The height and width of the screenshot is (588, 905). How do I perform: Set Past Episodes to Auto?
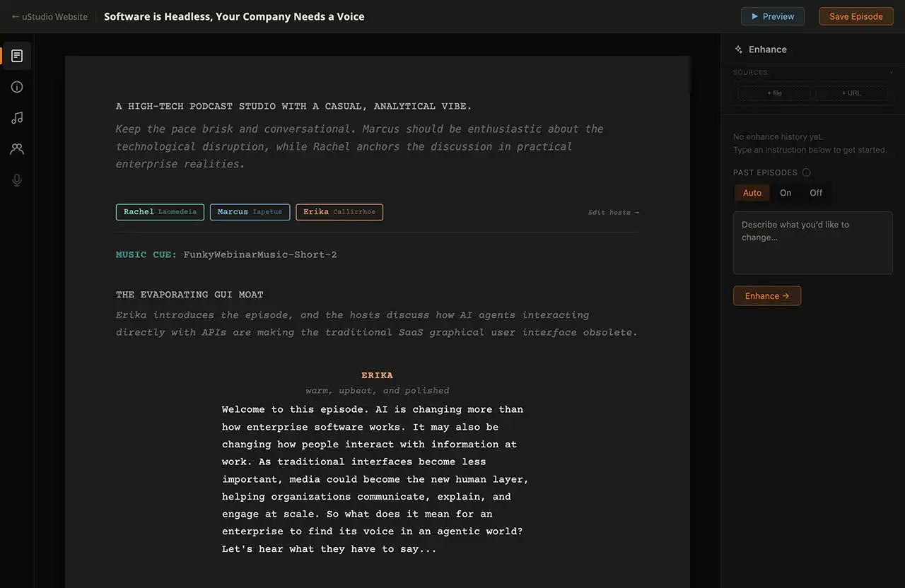752,193
